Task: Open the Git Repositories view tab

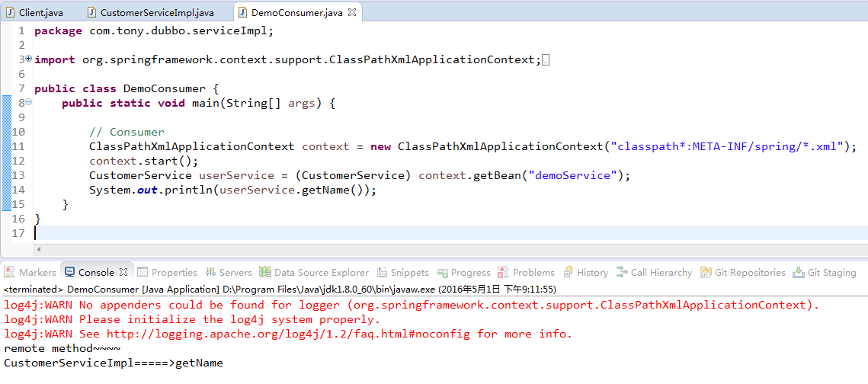Action: point(742,272)
